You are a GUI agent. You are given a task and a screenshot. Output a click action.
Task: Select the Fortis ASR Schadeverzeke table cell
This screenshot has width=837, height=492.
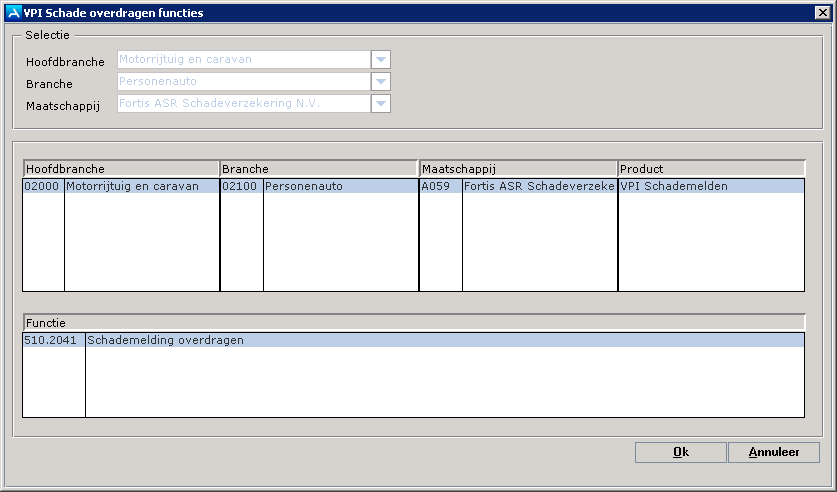tap(538, 186)
